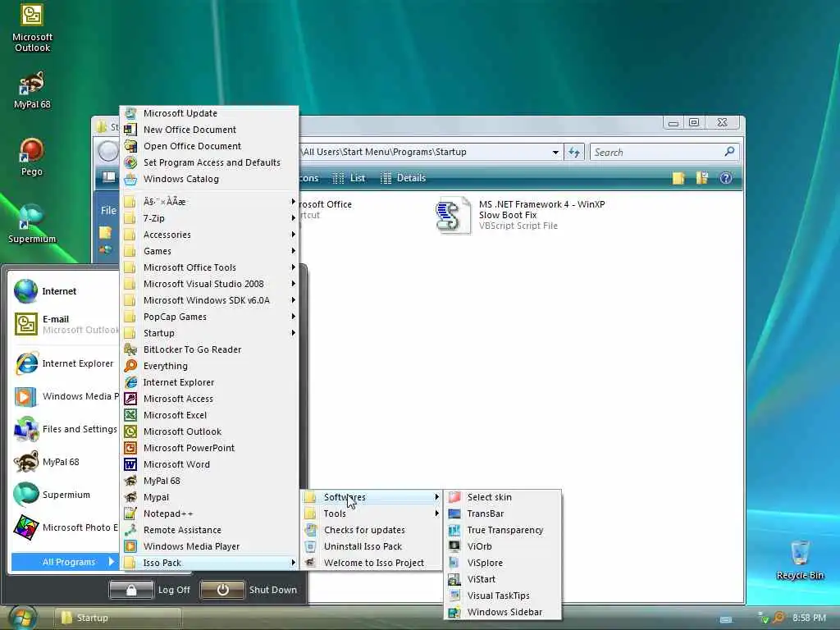The height and width of the screenshot is (630, 840).
Task: Open Microsoft Photo Editor in Start menu
Action: pos(64,527)
